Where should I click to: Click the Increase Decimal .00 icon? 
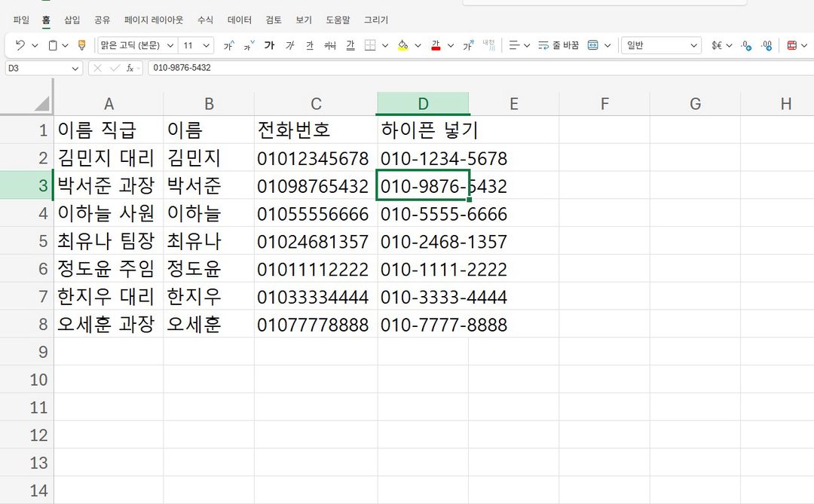coord(767,45)
